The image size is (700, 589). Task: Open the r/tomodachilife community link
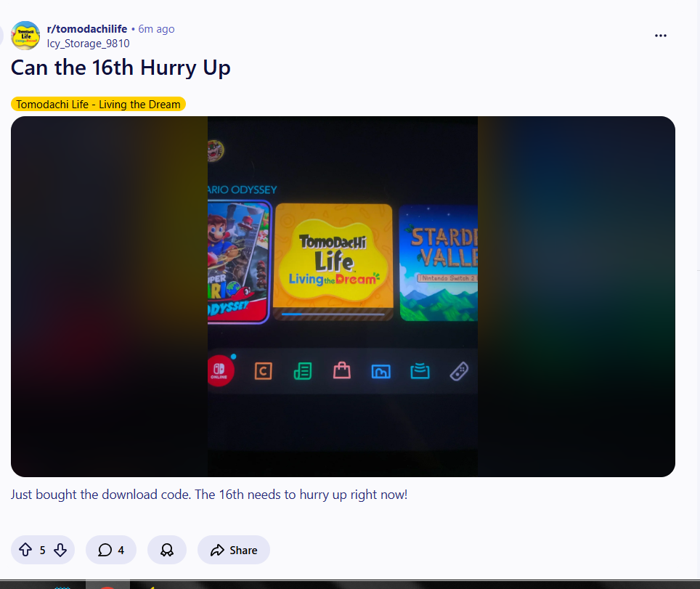coord(87,29)
